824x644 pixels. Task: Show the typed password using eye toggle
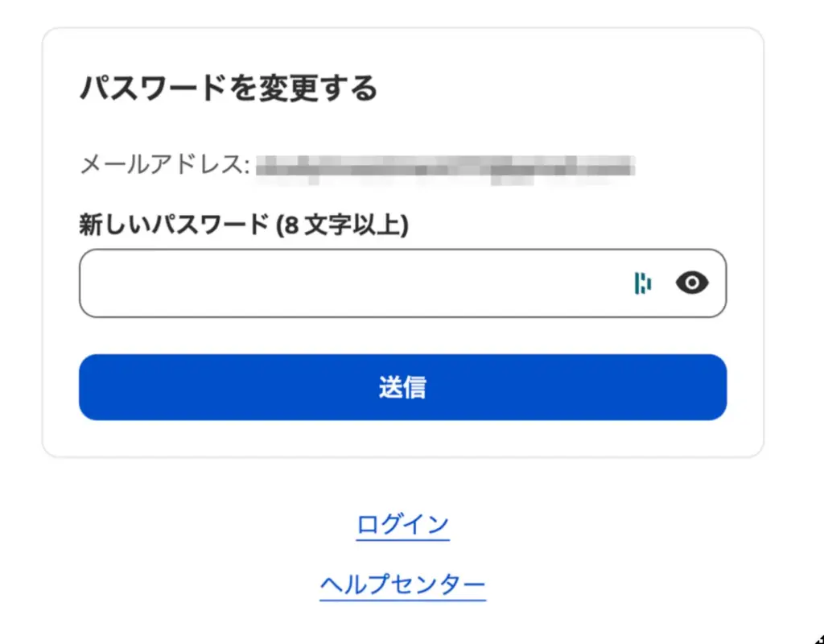click(x=692, y=283)
